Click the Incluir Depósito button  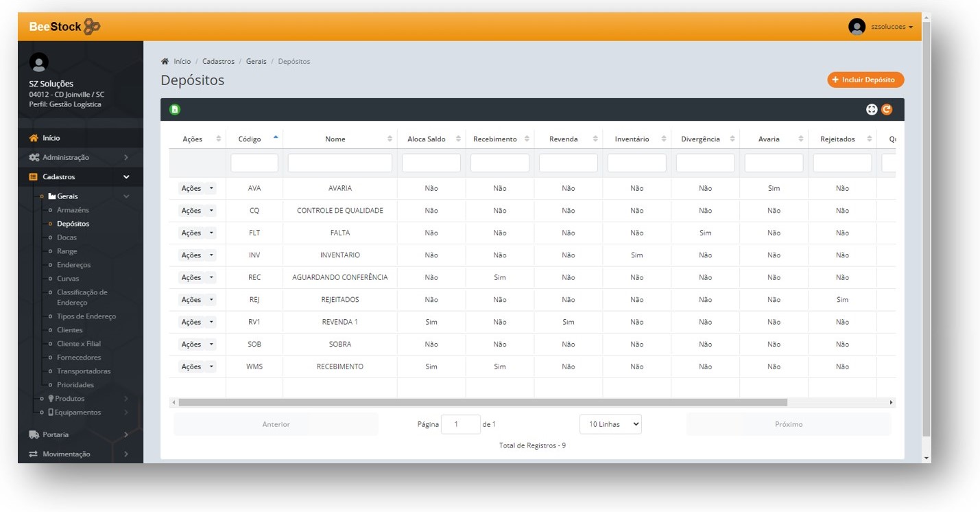tap(865, 80)
